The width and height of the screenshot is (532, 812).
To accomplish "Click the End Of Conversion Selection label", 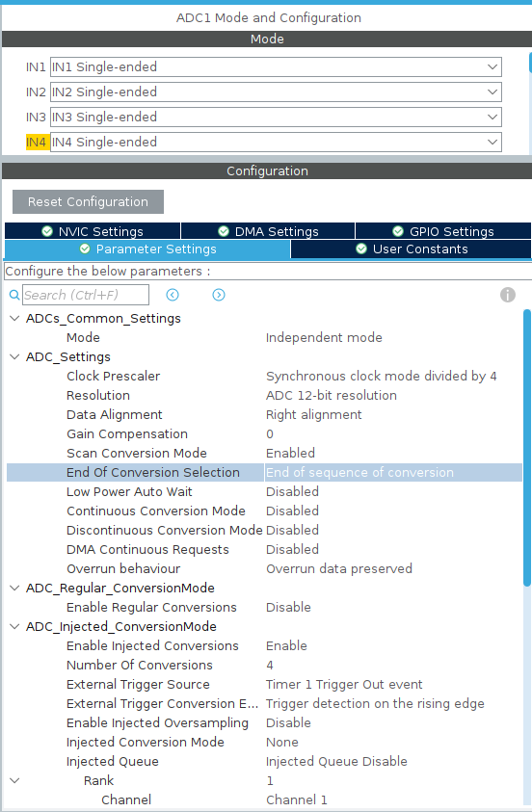I will point(153,473).
